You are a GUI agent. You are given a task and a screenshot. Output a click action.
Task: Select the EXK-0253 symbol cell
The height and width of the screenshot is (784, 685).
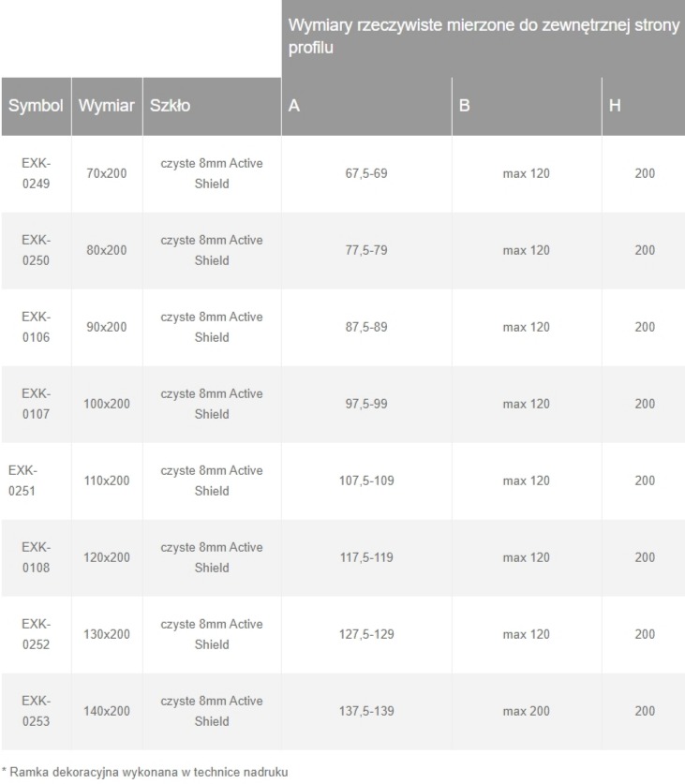click(36, 711)
